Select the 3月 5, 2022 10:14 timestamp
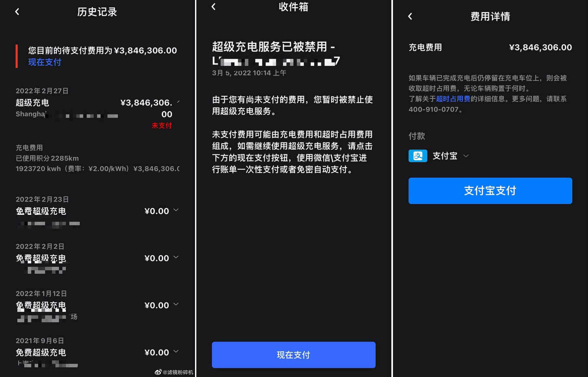This screenshot has width=588, height=377. (x=249, y=73)
